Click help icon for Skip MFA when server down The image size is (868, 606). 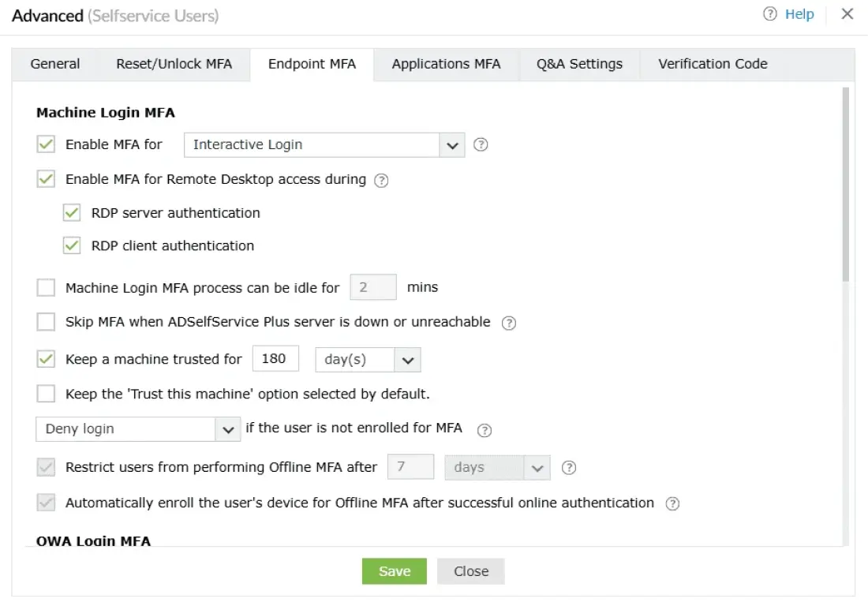click(x=509, y=323)
